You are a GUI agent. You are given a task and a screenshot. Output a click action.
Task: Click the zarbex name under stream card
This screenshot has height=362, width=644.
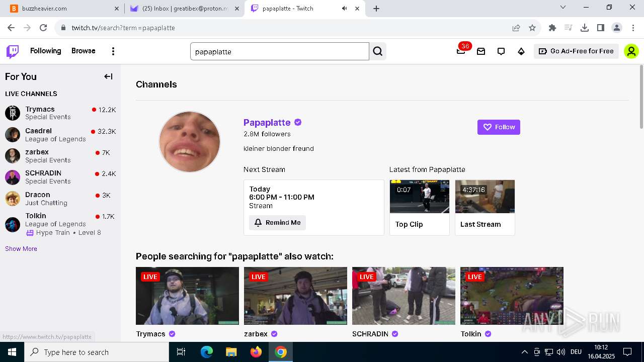[256, 334]
